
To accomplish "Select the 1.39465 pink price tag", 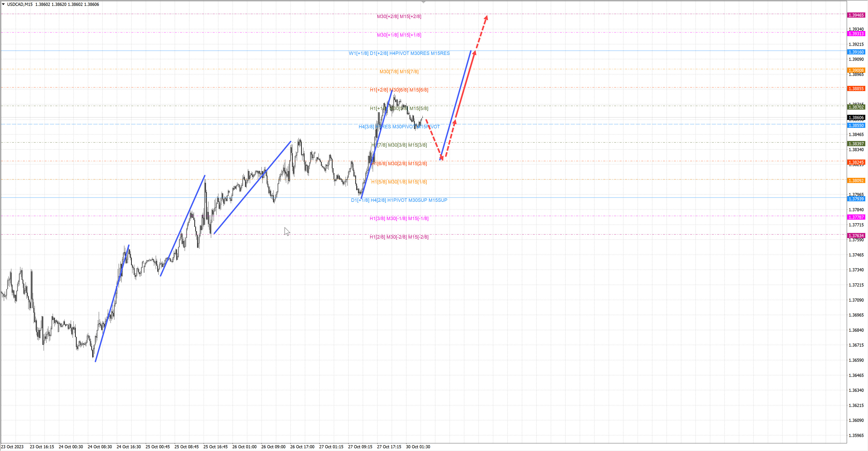I will (856, 15).
